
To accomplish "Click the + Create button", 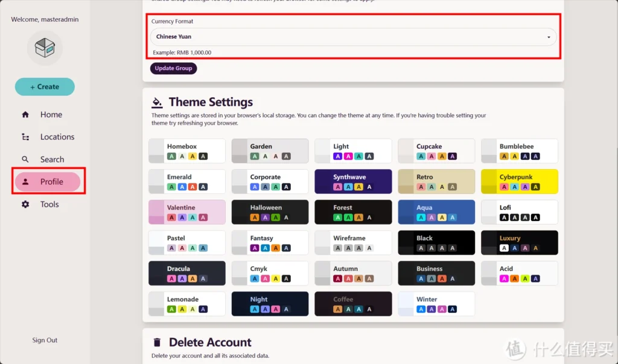I will (x=45, y=87).
